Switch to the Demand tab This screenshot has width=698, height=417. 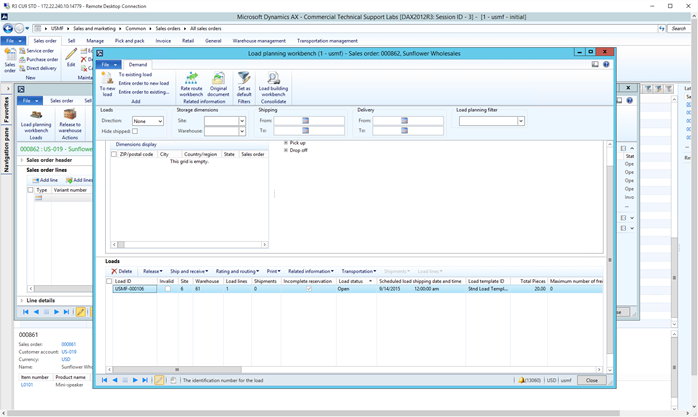pyautogui.click(x=137, y=64)
